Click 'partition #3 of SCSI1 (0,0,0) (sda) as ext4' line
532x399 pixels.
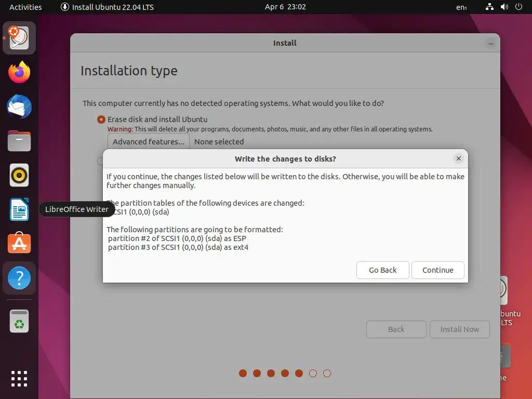tap(178, 247)
